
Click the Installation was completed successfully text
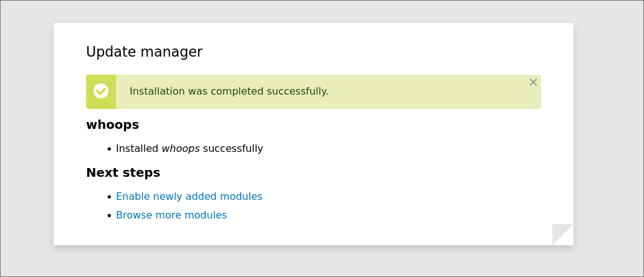pyautogui.click(x=229, y=92)
